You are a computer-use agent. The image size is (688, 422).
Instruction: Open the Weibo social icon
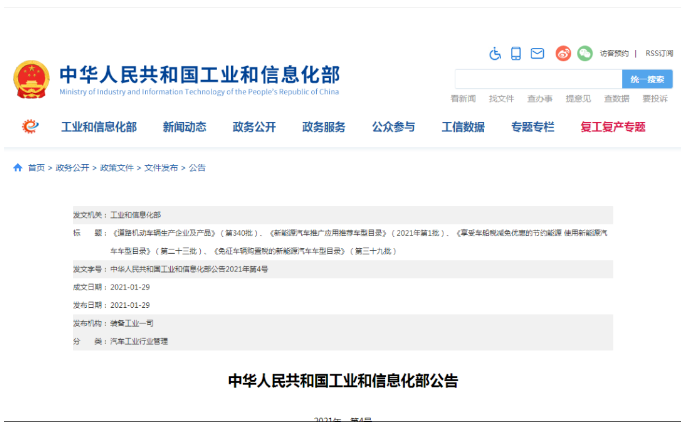pos(563,53)
